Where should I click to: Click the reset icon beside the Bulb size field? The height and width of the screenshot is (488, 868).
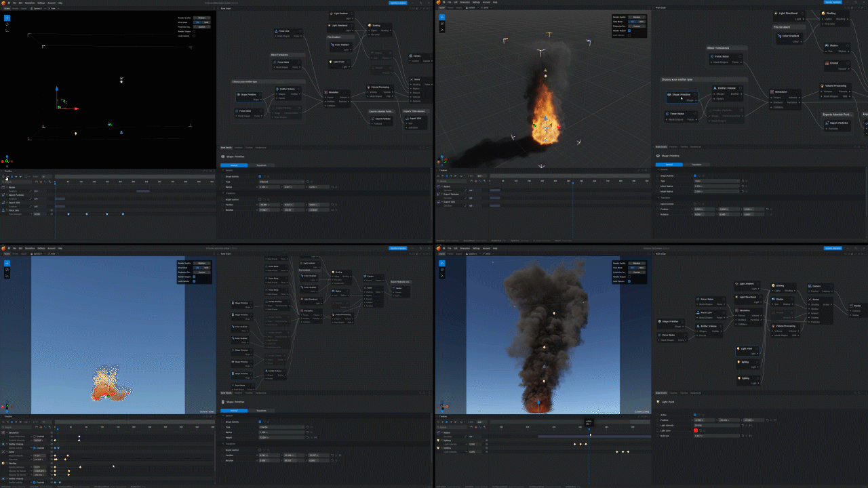[x=743, y=436]
